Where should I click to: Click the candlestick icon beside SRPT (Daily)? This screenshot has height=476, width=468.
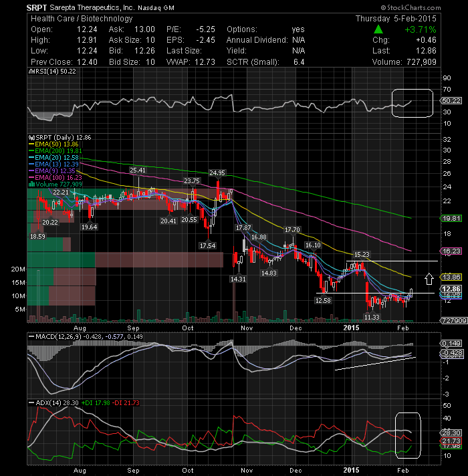tap(31, 138)
